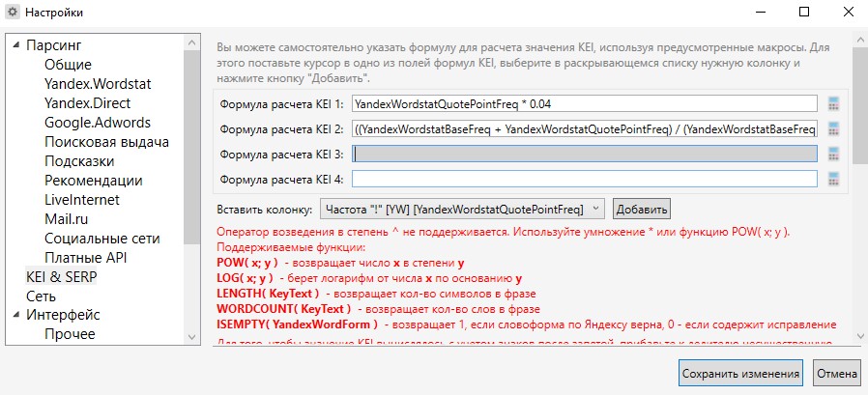Click up arrow of tree panel scrollbar
868x395 pixels.
191,42
